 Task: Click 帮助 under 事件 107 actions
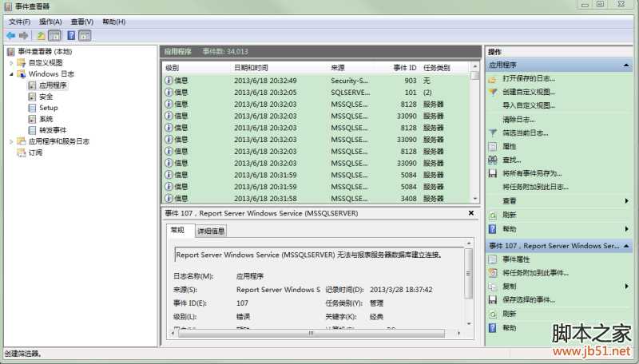[510, 328]
